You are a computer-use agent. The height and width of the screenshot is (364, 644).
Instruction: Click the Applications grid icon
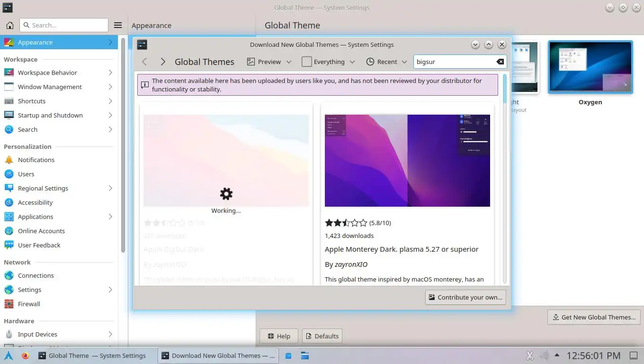pos(9,217)
